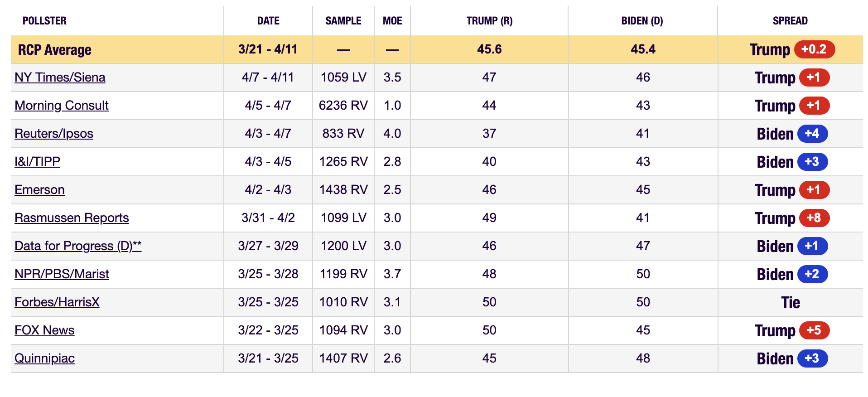Screen dimensions: 868x397
Task: Open the Morning Consult poll link
Action: point(62,106)
